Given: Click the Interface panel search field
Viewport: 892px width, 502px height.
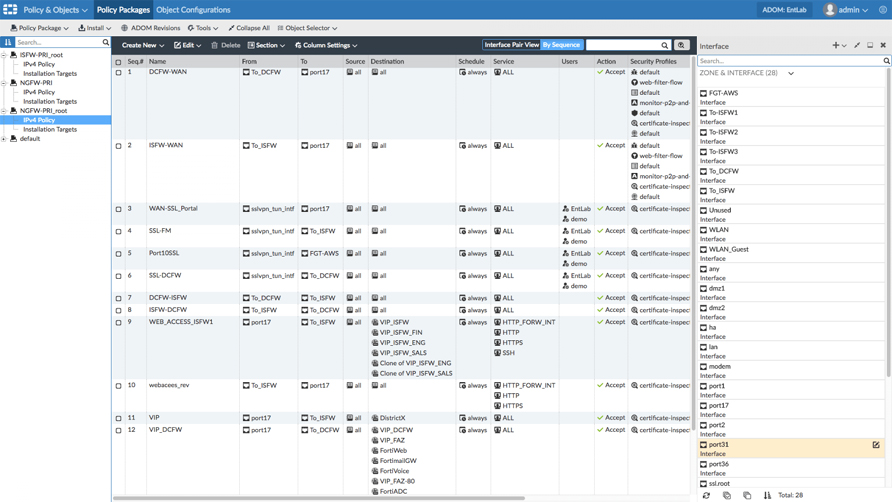Looking at the screenshot, I should (x=789, y=61).
